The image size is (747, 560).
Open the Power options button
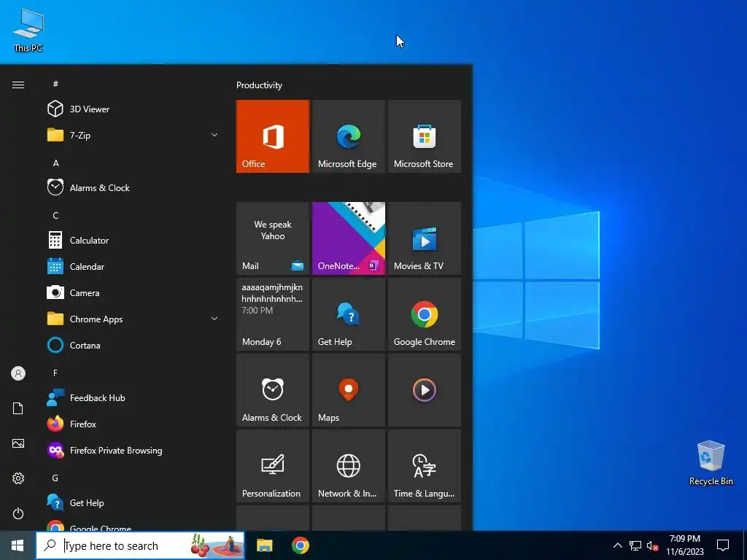click(x=18, y=513)
